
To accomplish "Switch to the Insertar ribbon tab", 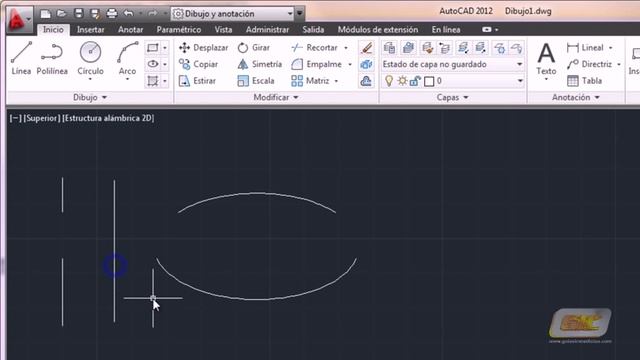I will click(x=90, y=30).
